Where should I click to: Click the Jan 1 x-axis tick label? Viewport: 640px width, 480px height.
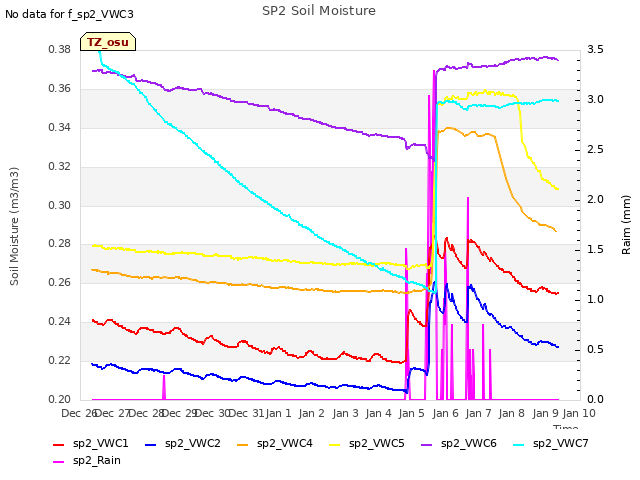pos(278,413)
